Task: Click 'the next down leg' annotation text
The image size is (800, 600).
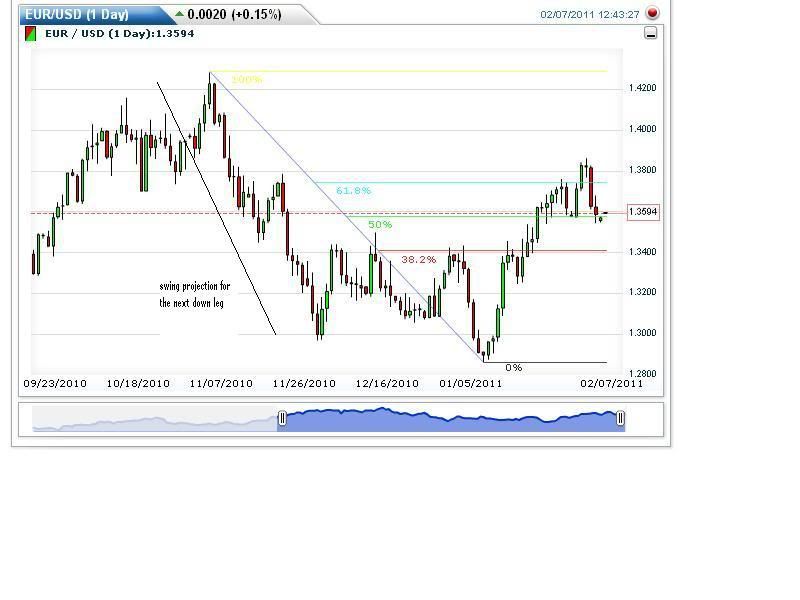Action: point(191,303)
